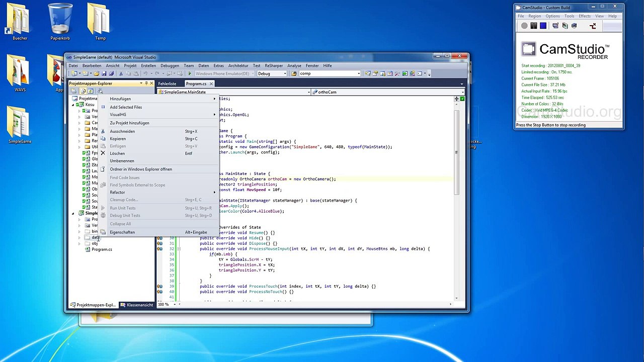Click the Refresh icon in Projektmappen-Explorer toolbar

[x=91, y=91]
